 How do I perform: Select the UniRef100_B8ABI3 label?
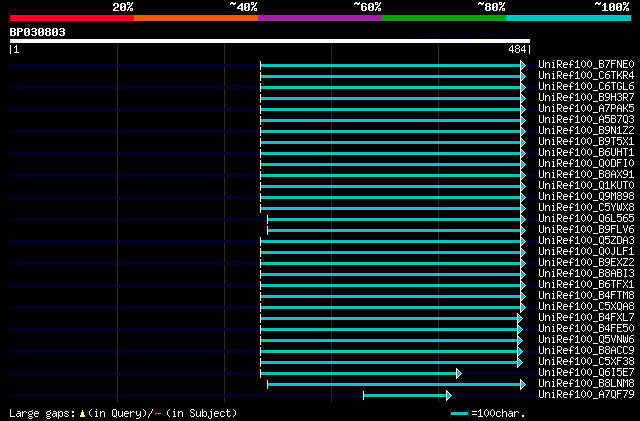click(x=586, y=274)
